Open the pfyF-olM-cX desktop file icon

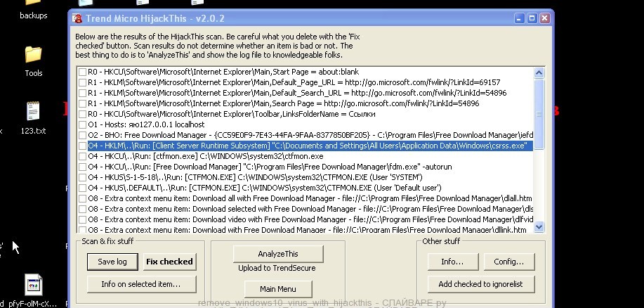[x=34, y=285]
